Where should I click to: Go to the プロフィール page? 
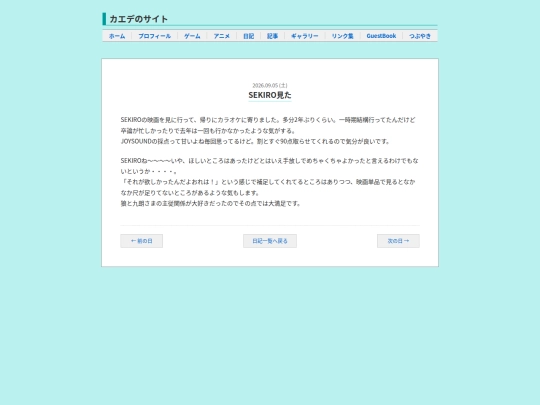pos(155,36)
